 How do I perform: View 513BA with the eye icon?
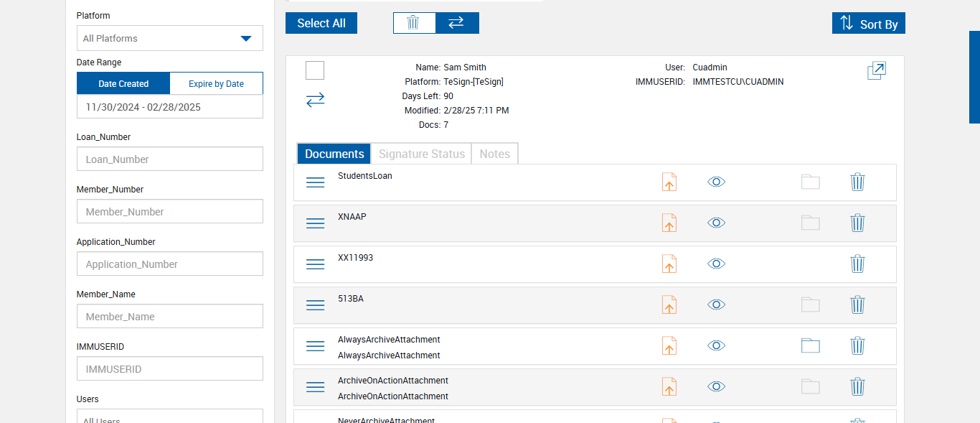click(716, 305)
